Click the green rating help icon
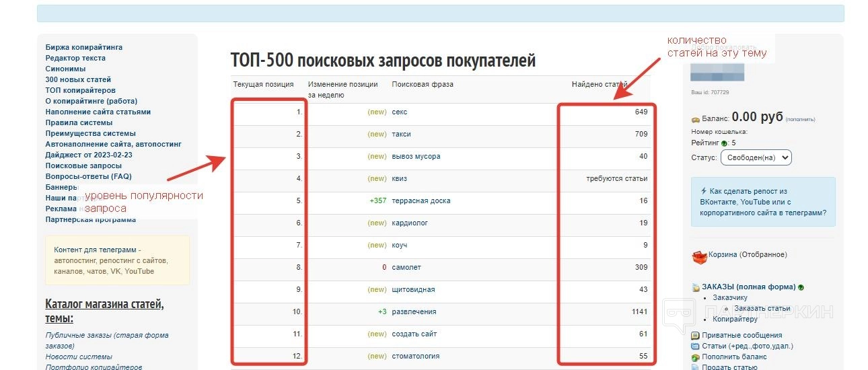 [724, 143]
